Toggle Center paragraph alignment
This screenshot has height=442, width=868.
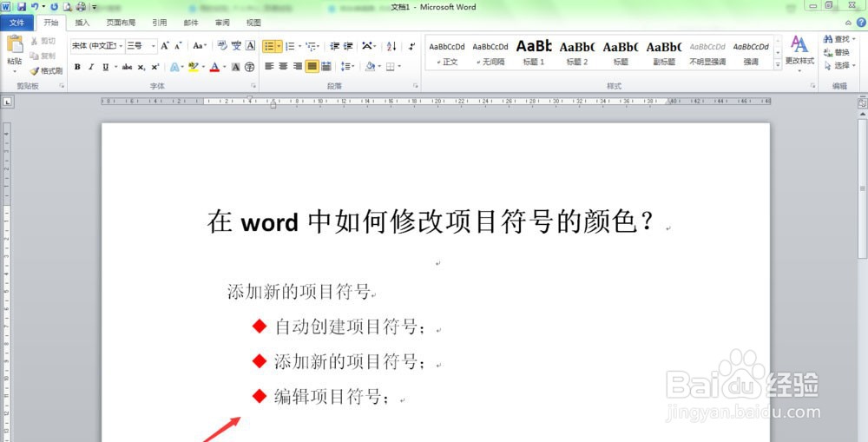284,67
